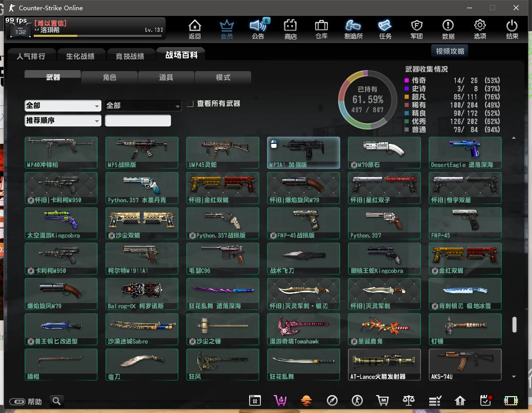Image resolution: width=532 pixels, height=413 pixels.
Task: Expand the second 全部 dark dropdown
Action: click(x=143, y=105)
